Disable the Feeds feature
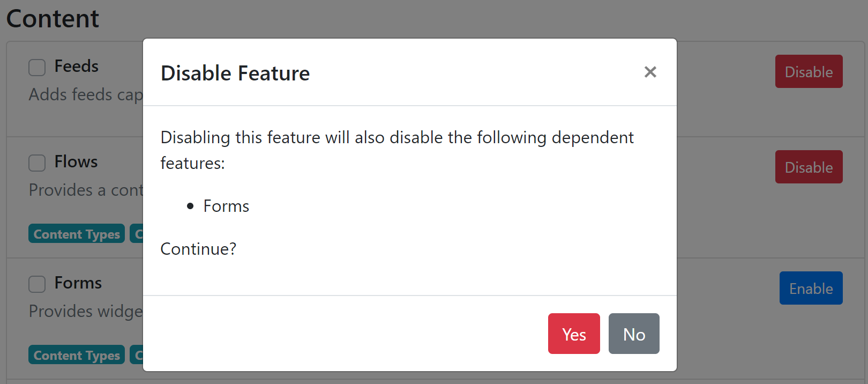 click(809, 71)
